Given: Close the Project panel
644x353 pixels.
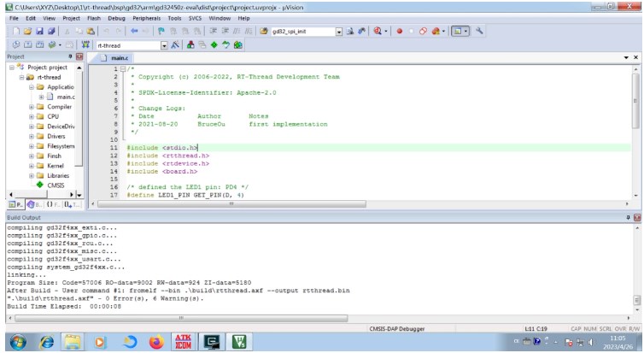Looking at the screenshot, I should 79,56.
